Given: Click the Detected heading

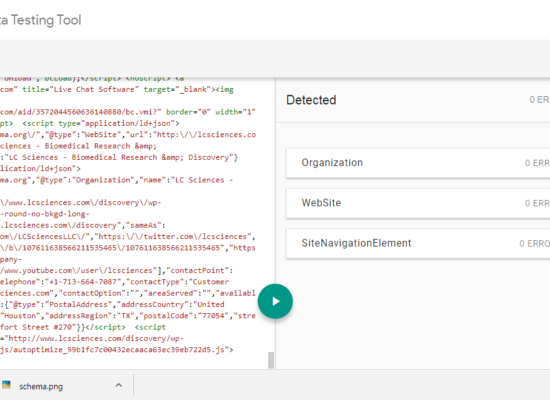Looking at the screenshot, I should point(311,100).
